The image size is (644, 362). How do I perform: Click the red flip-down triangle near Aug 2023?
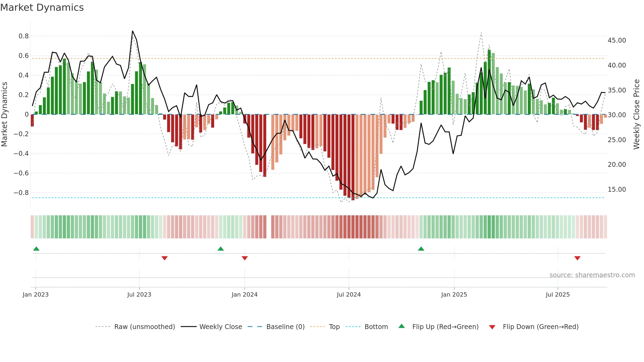[164, 258]
